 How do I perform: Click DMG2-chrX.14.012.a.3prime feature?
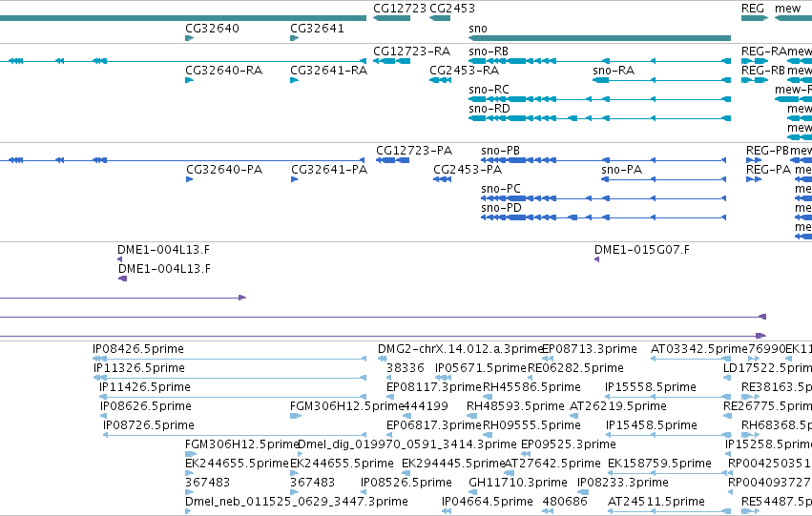[x=383, y=359]
